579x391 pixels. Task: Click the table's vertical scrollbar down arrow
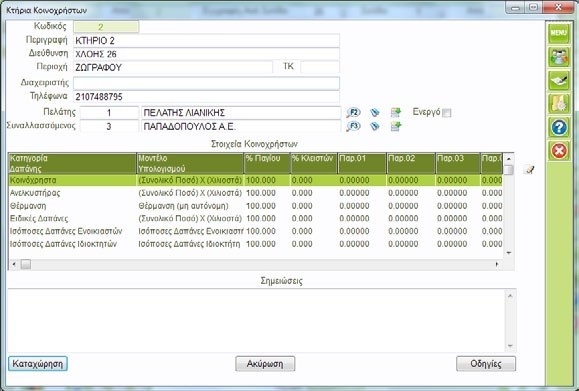[509, 253]
